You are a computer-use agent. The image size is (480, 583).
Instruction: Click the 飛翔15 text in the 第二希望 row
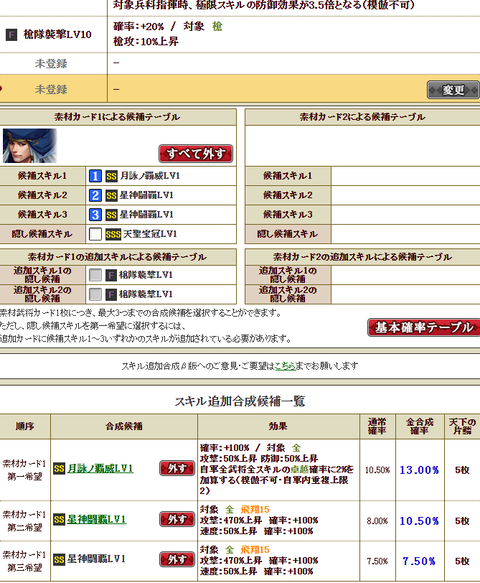(255, 509)
